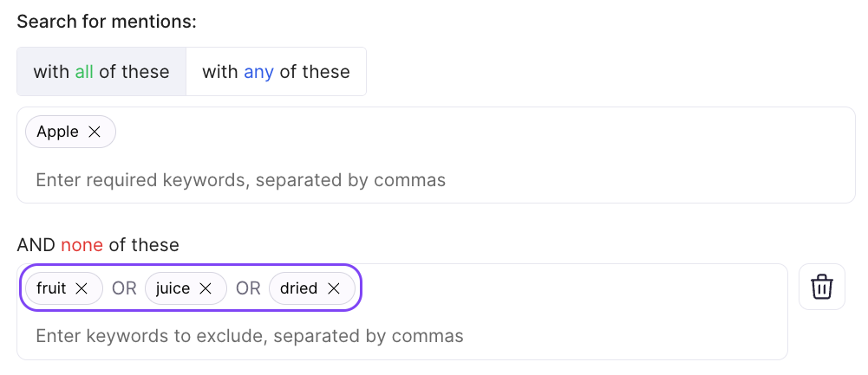
Task: Select 'with any of these' option
Action: pyautogui.click(x=276, y=72)
